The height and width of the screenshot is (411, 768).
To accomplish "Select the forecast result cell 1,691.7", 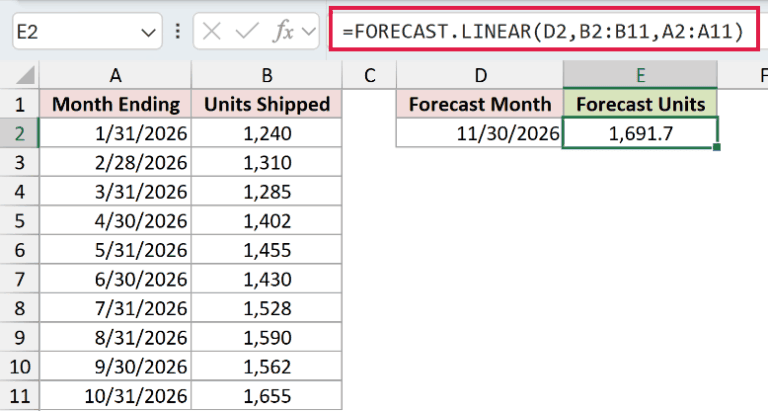I will pos(640,133).
